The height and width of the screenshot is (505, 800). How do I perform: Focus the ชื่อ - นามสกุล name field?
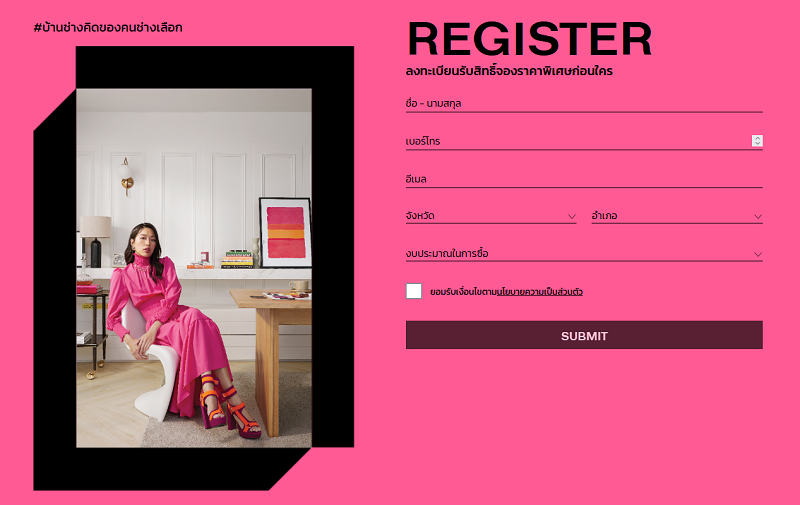584,104
